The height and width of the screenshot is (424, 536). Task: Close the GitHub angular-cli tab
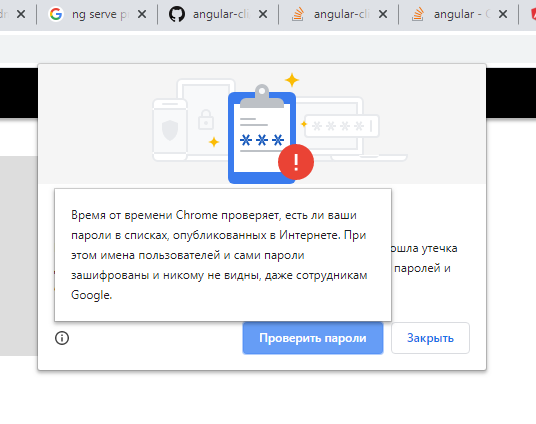[x=263, y=14]
